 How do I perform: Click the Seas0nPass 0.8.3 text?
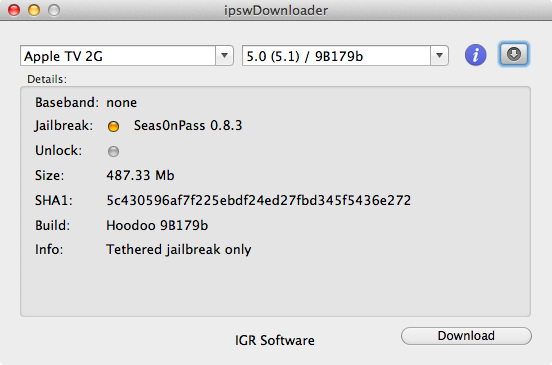(x=188, y=126)
